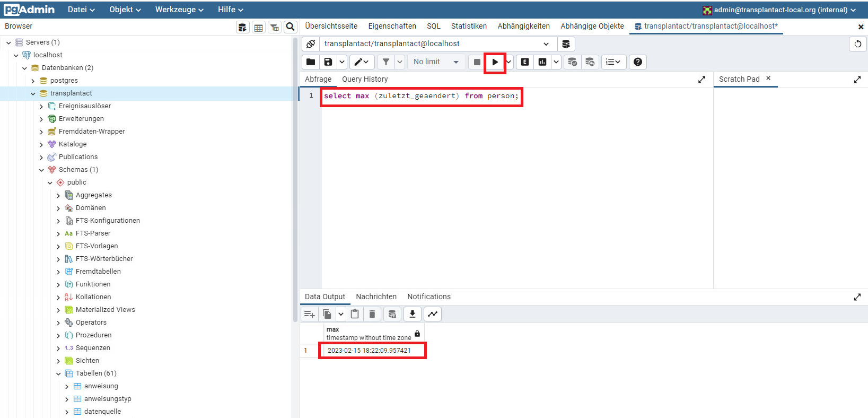Run the query with the Execute button
The height and width of the screenshot is (418, 868).
click(495, 62)
